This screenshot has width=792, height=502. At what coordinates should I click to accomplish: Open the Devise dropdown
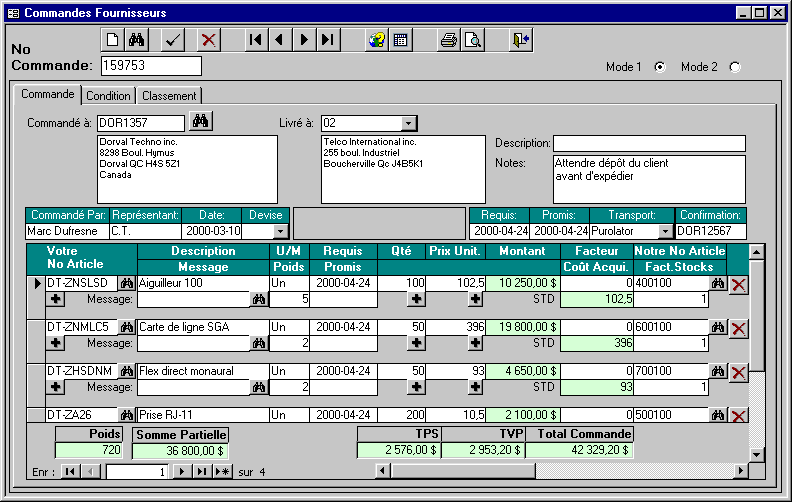[280, 231]
